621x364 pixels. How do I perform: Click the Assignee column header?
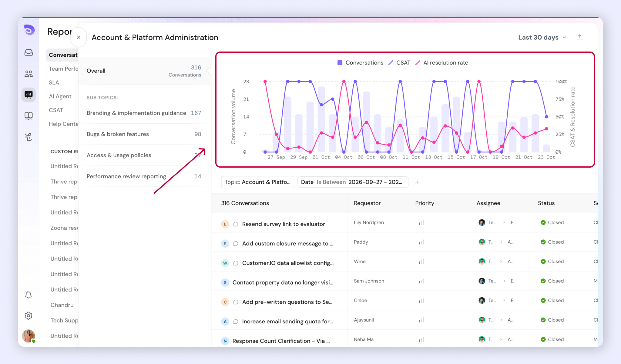[488, 203]
